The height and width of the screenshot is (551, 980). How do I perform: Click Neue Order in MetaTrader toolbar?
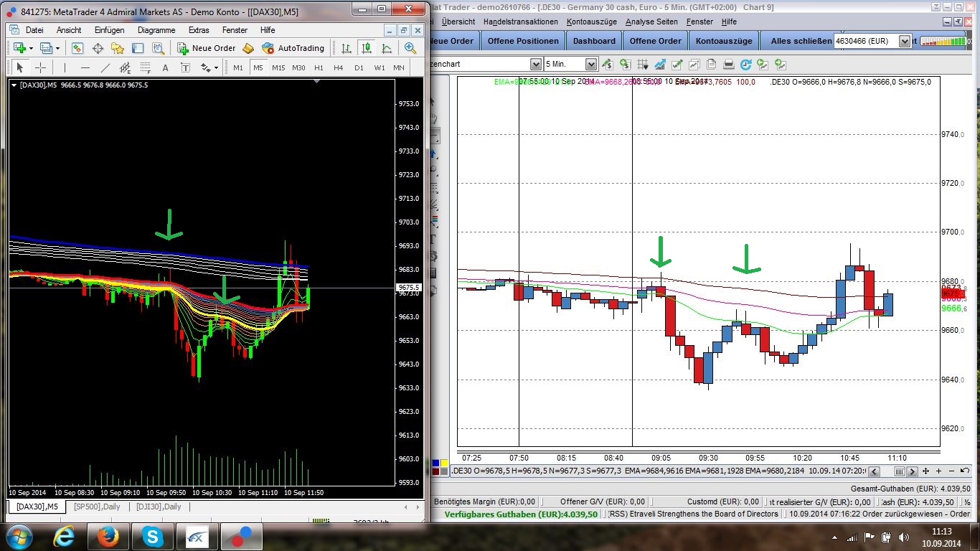[x=207, y=48]
